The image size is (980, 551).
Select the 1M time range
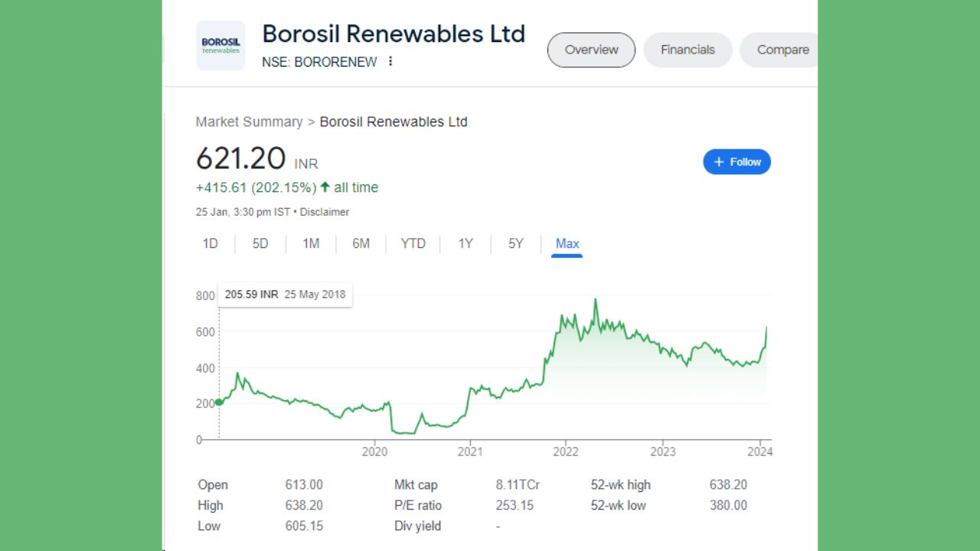(x=311, y=243)
